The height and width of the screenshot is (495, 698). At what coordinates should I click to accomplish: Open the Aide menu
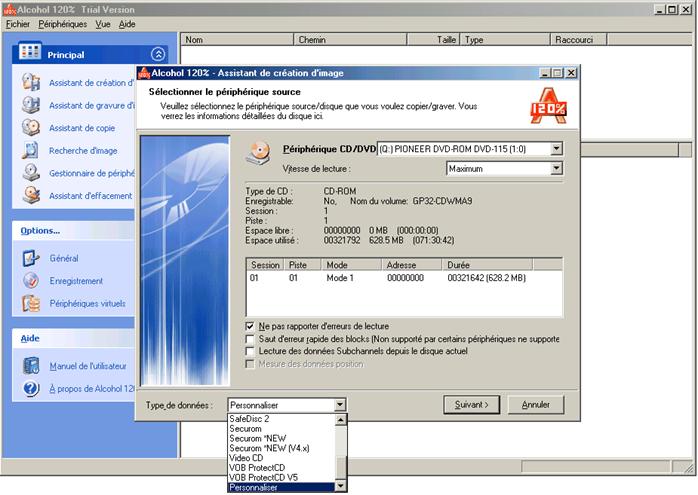click(x=127, y=24)
